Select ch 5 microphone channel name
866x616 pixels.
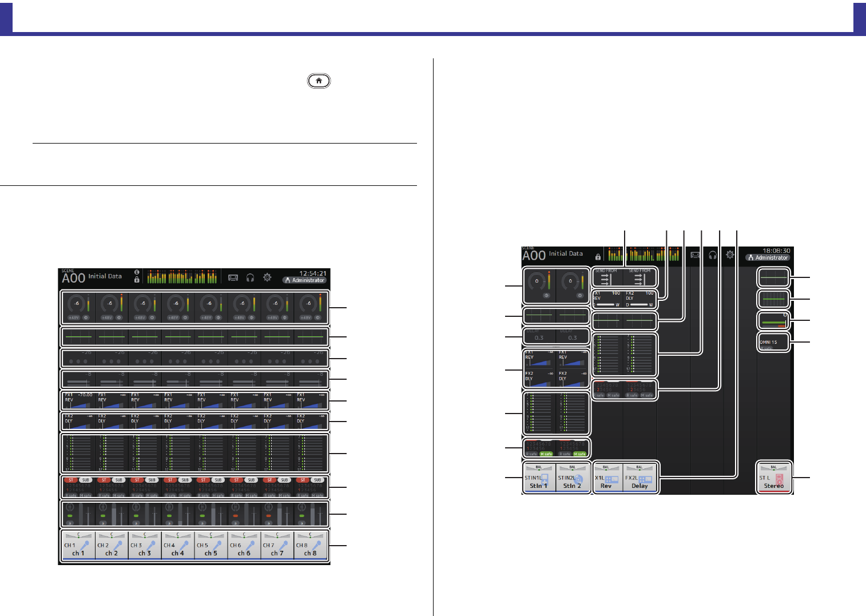[211, 546]
